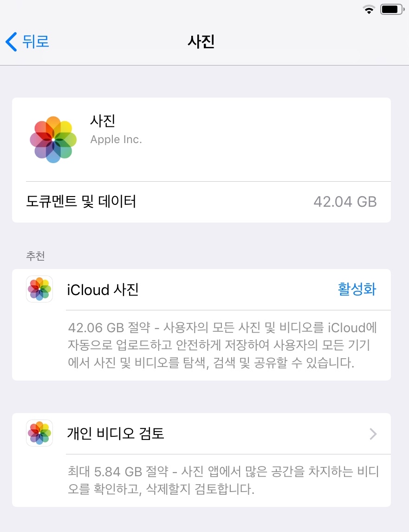Click the Photos icon beside 'iCloud 사진'

tap(39, 289)
